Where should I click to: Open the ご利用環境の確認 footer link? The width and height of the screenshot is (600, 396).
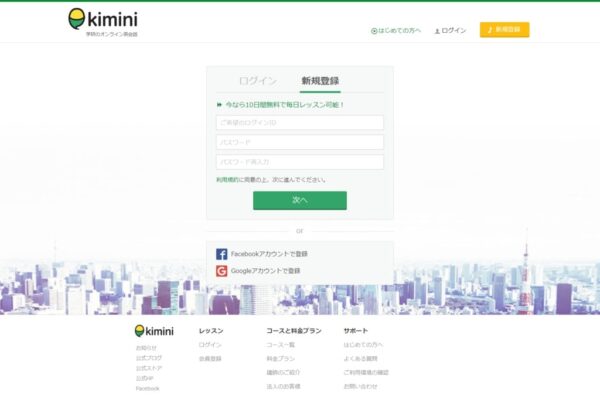pos(366,373)
